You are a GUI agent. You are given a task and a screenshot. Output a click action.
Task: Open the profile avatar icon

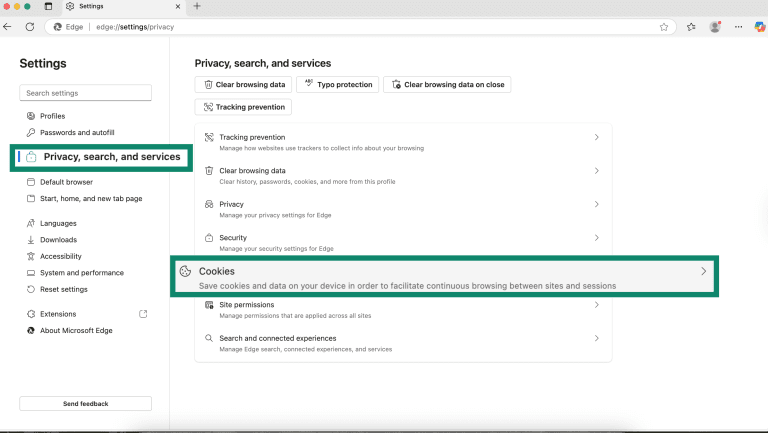click(715, 27)
